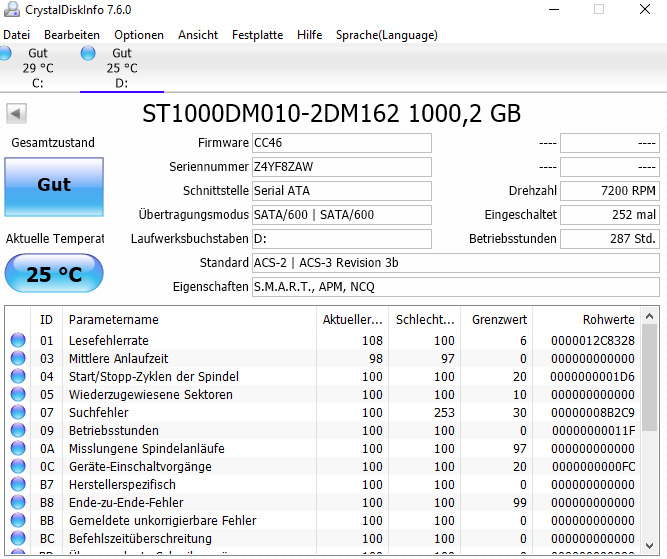
Task: Click the Rohwerte column header
Action: click(x=587, y=319)
